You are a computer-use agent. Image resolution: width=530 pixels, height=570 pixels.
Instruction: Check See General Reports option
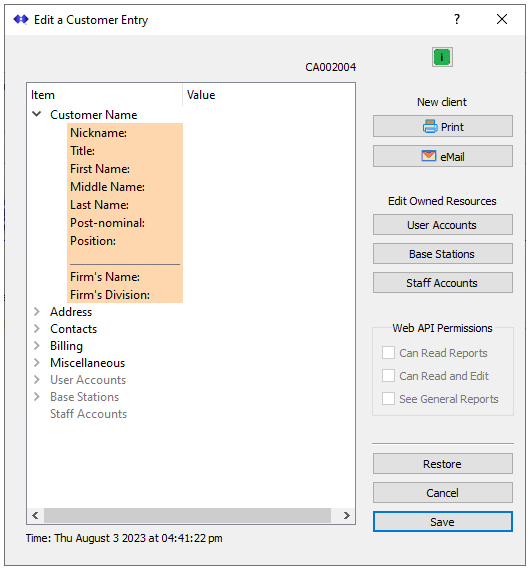click(388, 398)
